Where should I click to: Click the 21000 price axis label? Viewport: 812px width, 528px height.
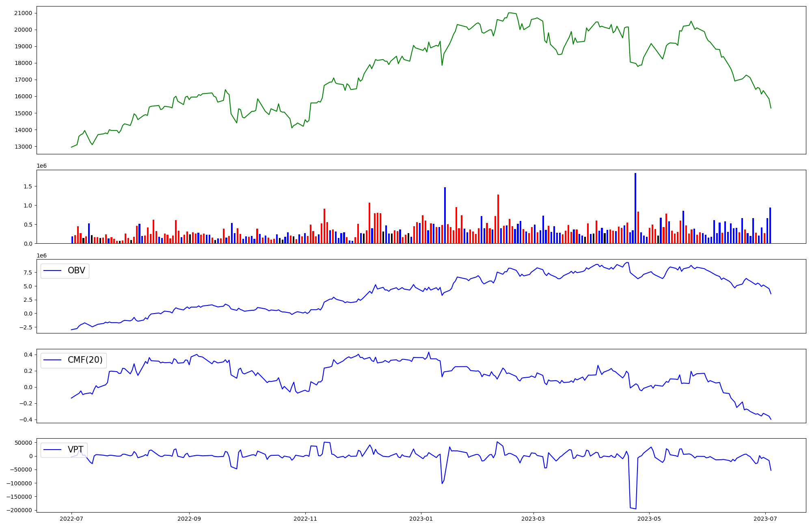point(23,13)
